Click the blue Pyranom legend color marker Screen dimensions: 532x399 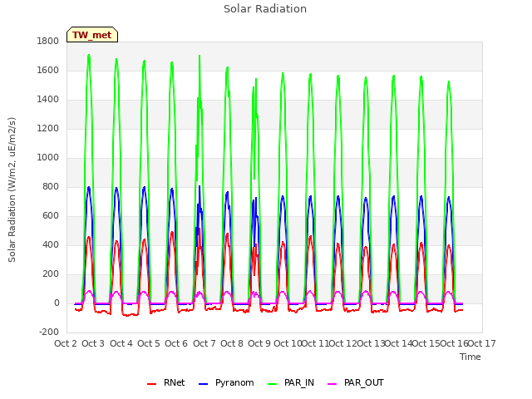click(203, 384)
